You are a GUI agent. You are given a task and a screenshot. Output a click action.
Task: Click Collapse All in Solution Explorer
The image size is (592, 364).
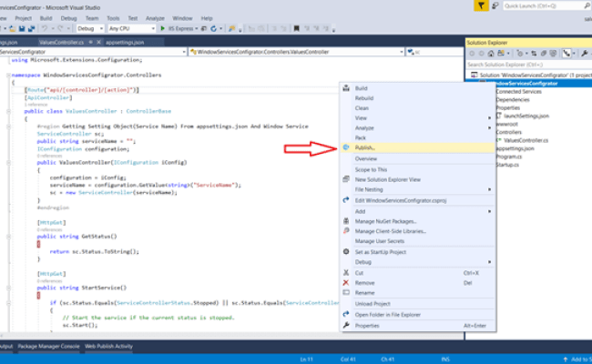pyautogui.click(x=544, y=54)
